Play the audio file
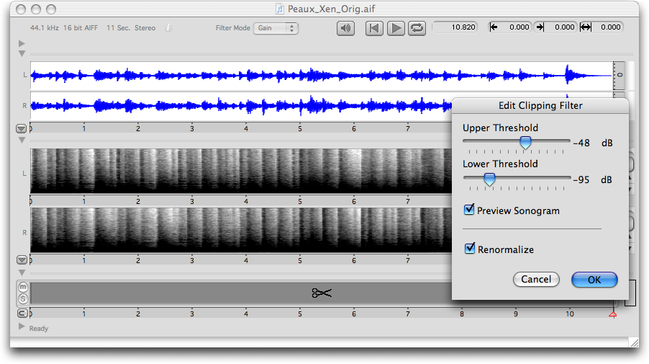 396,28
